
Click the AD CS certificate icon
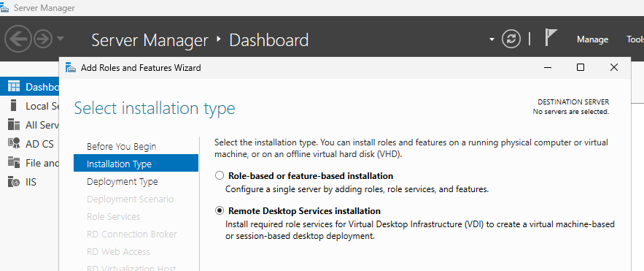(14, 143)
